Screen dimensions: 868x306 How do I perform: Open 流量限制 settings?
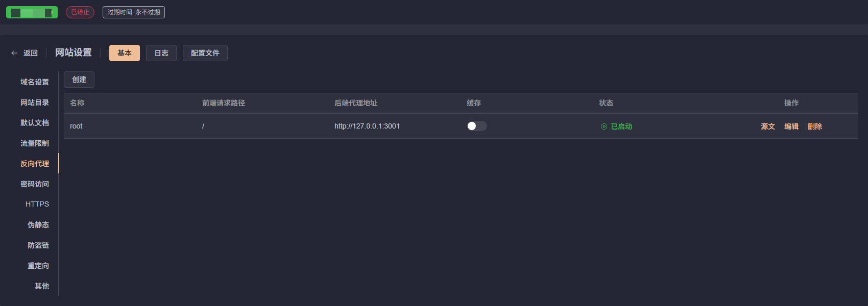(35, 143)
